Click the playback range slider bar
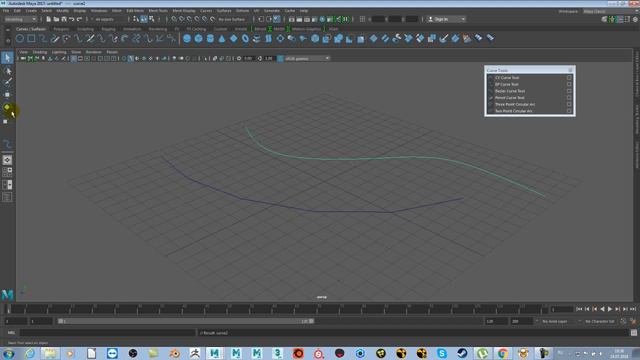 186,321
